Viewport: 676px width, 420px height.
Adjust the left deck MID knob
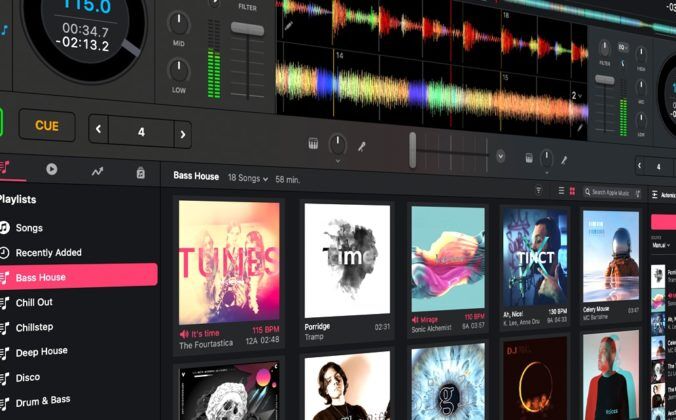[x=178, y=24]
